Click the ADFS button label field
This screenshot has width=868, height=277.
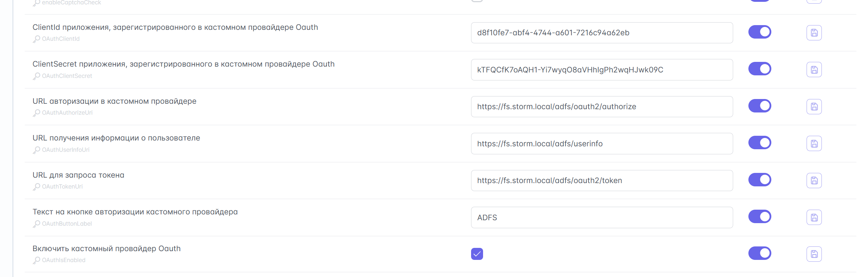pos(602,218)
